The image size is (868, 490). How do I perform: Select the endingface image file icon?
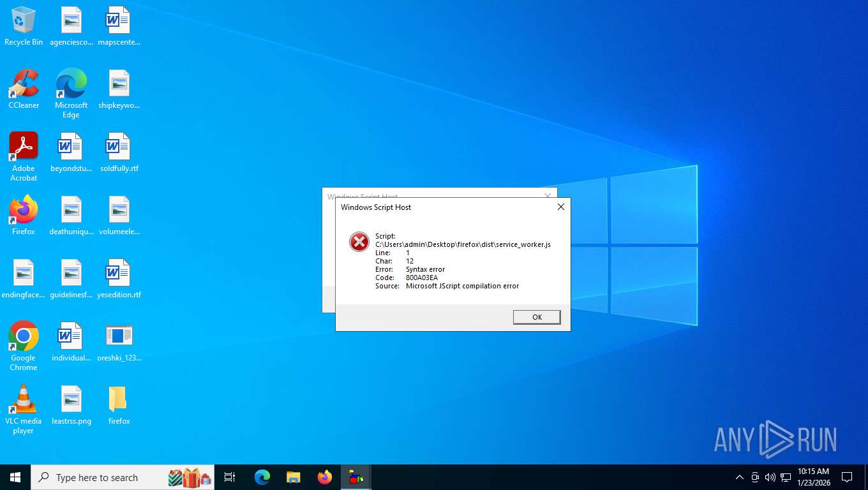[24, 279]
